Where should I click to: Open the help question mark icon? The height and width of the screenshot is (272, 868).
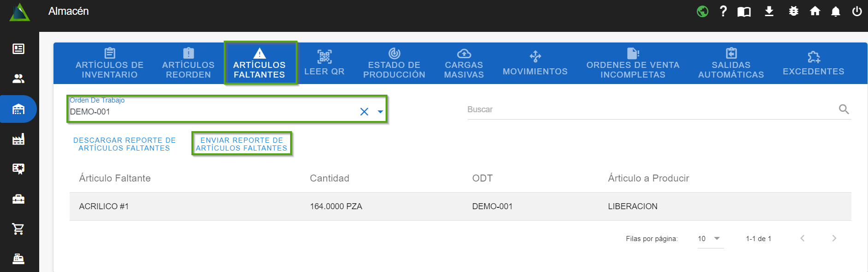tap(723, 11)
